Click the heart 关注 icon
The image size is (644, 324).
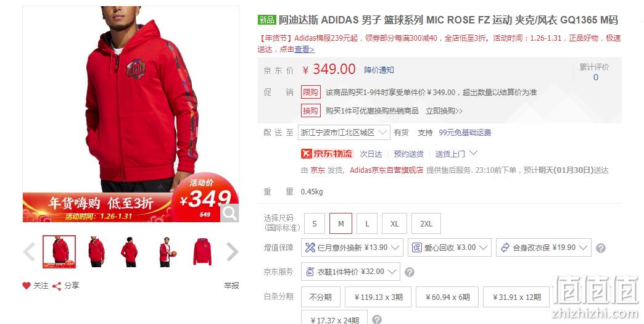(x=27, y=285)
